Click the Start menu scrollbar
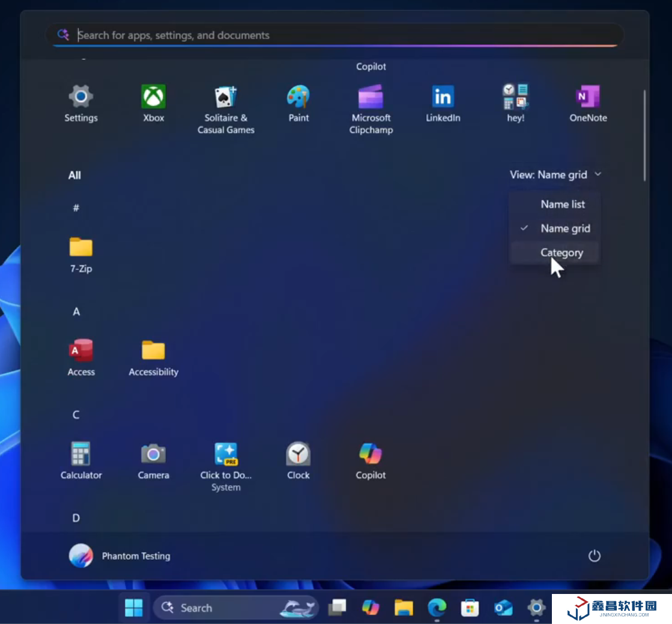The image size is (672, 624). pos(644,135)
